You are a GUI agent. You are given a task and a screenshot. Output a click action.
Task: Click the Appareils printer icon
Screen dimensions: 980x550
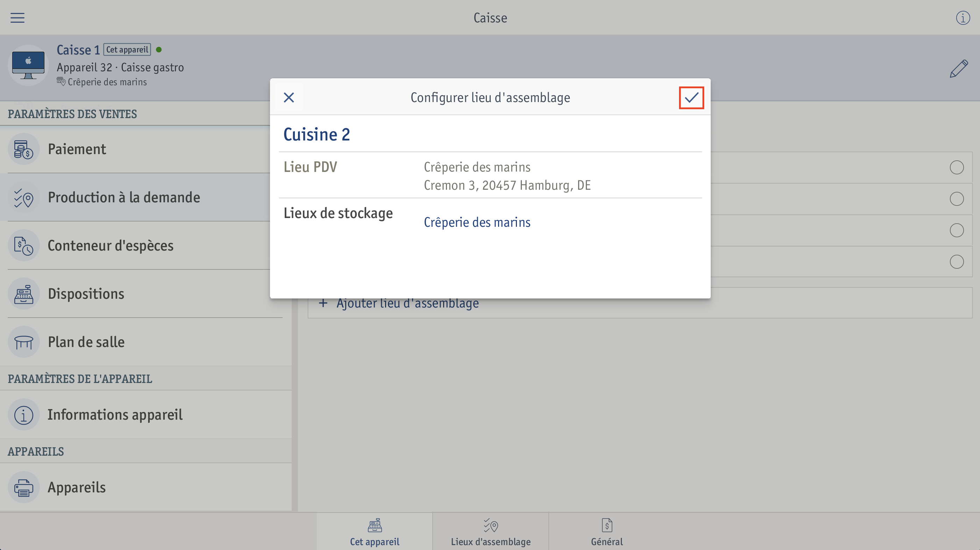[23, 487]
